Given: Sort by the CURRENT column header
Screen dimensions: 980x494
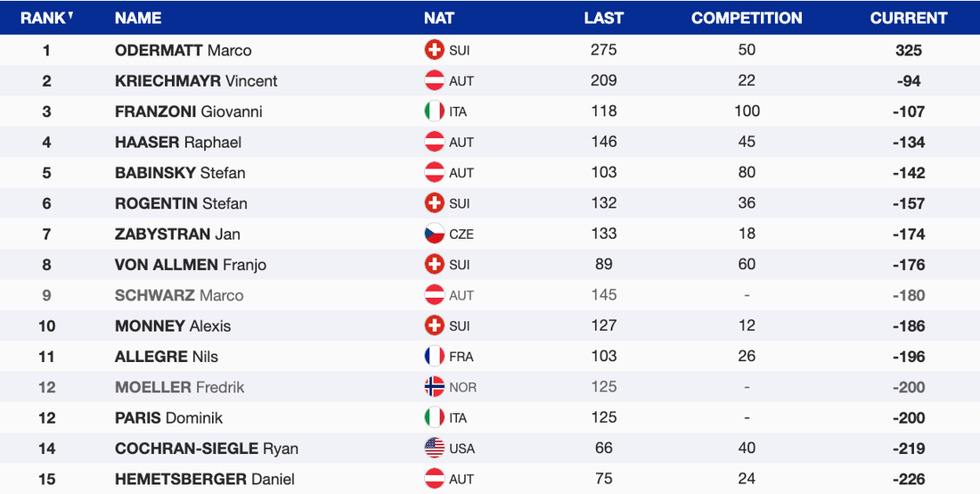Looking at the screenshot, I should click(x=909, y=18).
